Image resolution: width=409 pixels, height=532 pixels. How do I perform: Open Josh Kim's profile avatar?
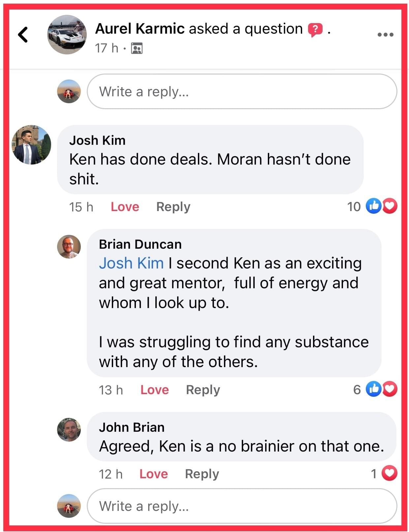tap(31, 144)
